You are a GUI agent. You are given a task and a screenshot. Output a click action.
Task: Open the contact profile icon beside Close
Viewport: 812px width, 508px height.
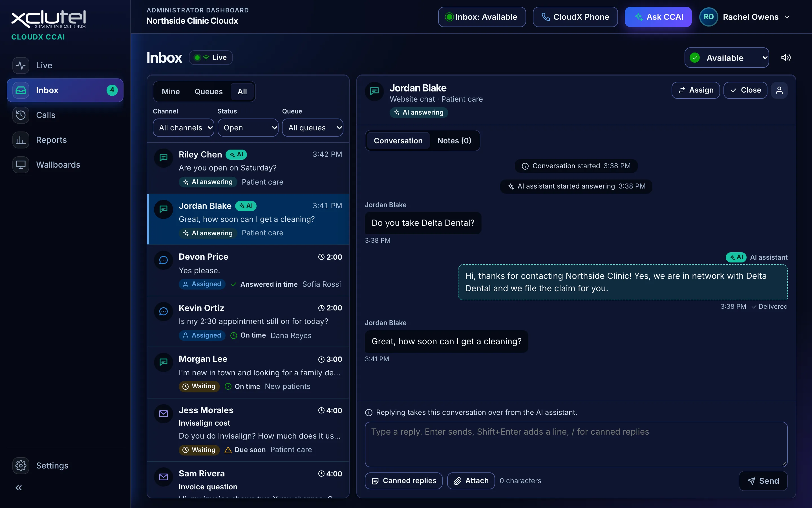point(779,90)
